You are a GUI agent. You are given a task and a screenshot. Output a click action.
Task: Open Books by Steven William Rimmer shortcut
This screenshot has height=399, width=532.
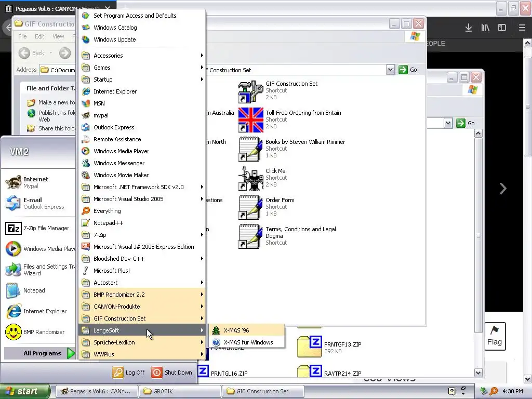[292, 149]
